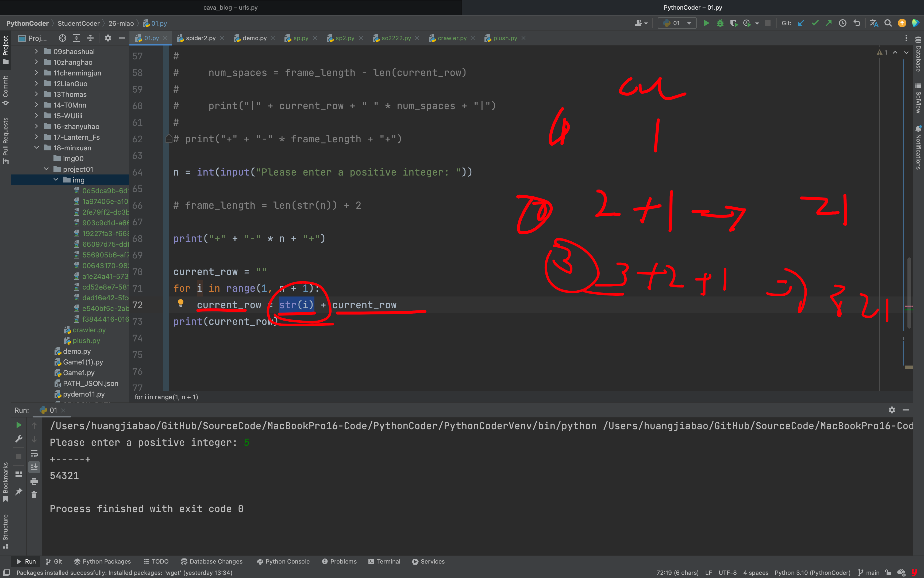Switch to the spider2.py tab
The height and width of the screenshot is (578, 924).
201,38
